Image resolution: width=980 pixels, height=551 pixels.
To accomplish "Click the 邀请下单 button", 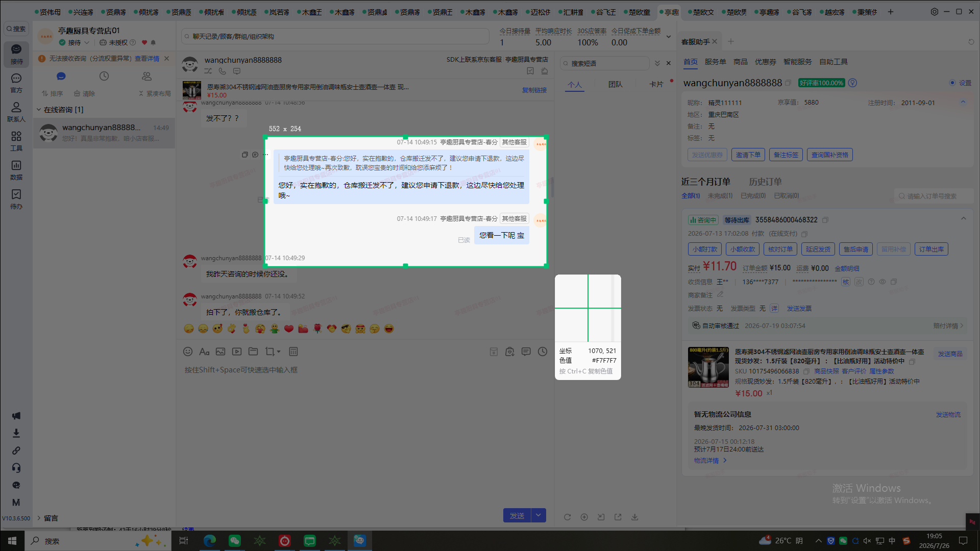I will click(748, 155).
